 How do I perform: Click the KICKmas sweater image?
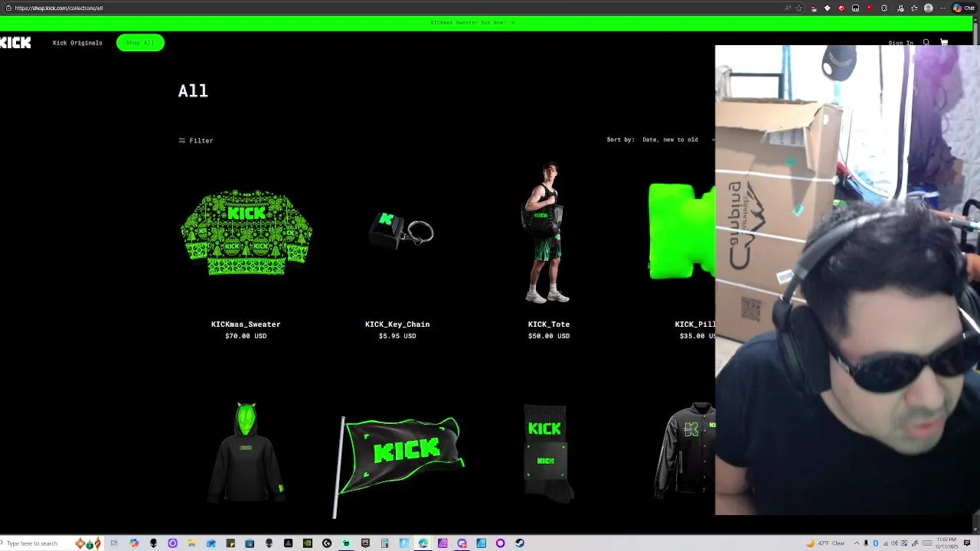[246, 233]
